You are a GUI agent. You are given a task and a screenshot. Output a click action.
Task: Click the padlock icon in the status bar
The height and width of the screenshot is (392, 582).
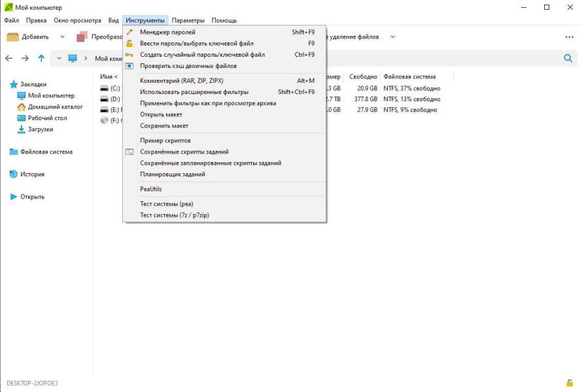[570, 383]
